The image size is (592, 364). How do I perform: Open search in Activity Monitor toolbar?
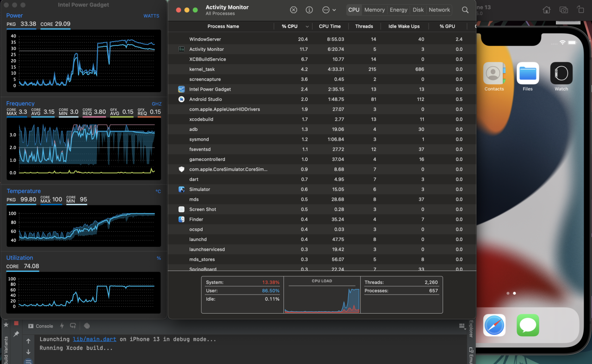(x=465, y=10)
